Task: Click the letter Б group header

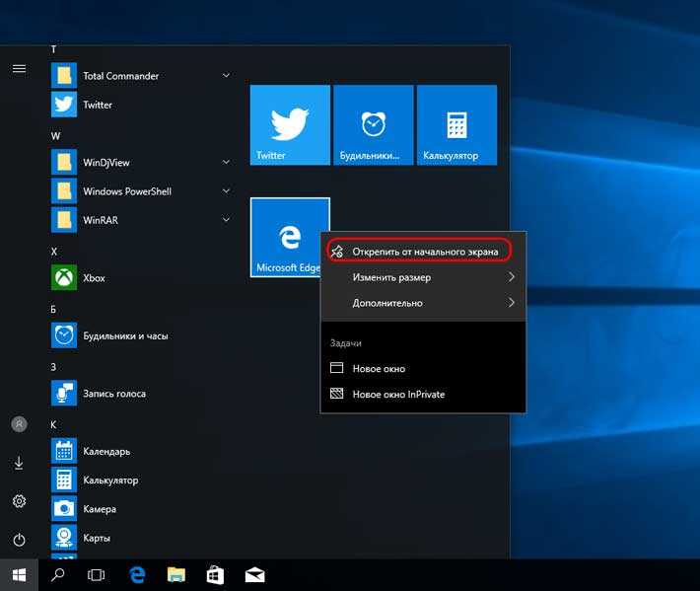Action: click(53, 309)
